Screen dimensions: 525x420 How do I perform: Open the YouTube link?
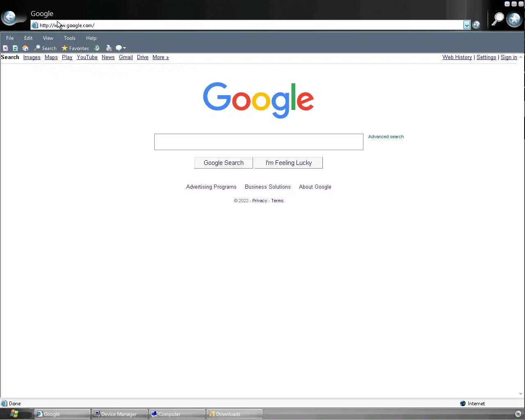pos(87,57)
